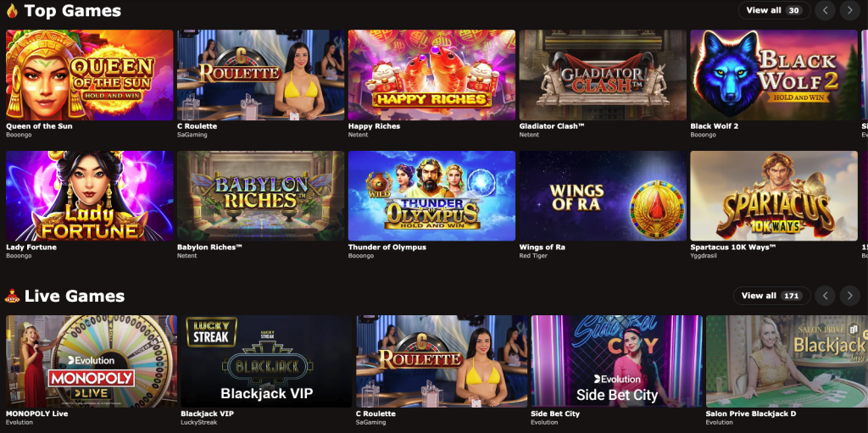Screen dimensions: 868x433
Task: Click the dealer icon beside Live Games
Action: (x=12, y=296)
